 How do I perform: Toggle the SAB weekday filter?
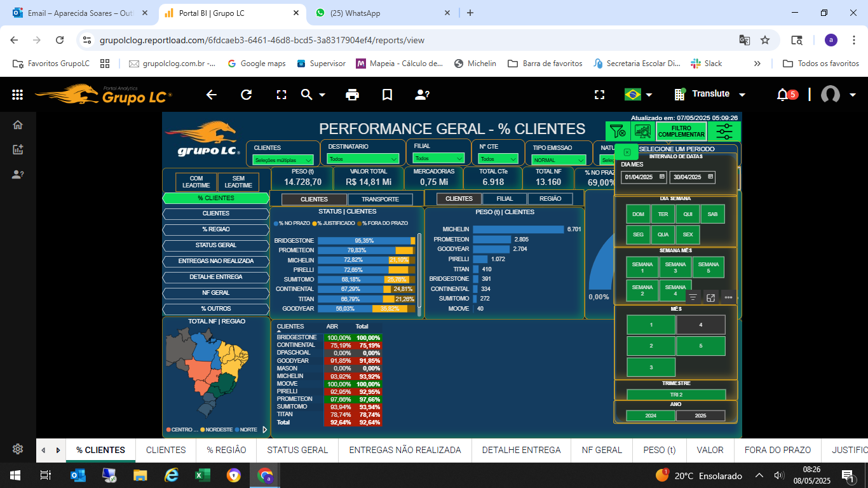(x=712, y=214)
